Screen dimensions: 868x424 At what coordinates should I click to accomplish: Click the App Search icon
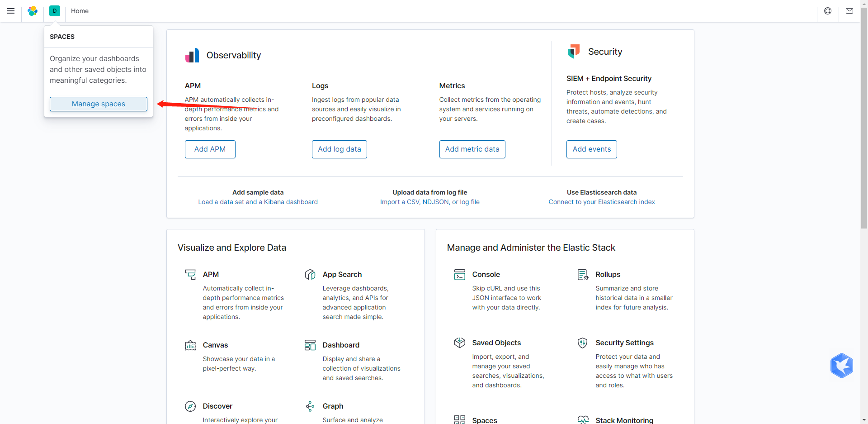(x=310, y=274)
